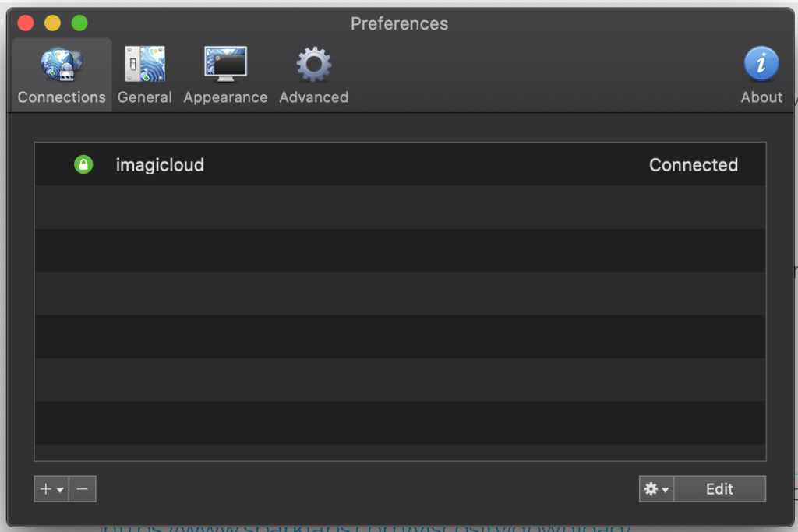Switch to the Appearance tab label
798x532 pixels.
click(225, 97)
